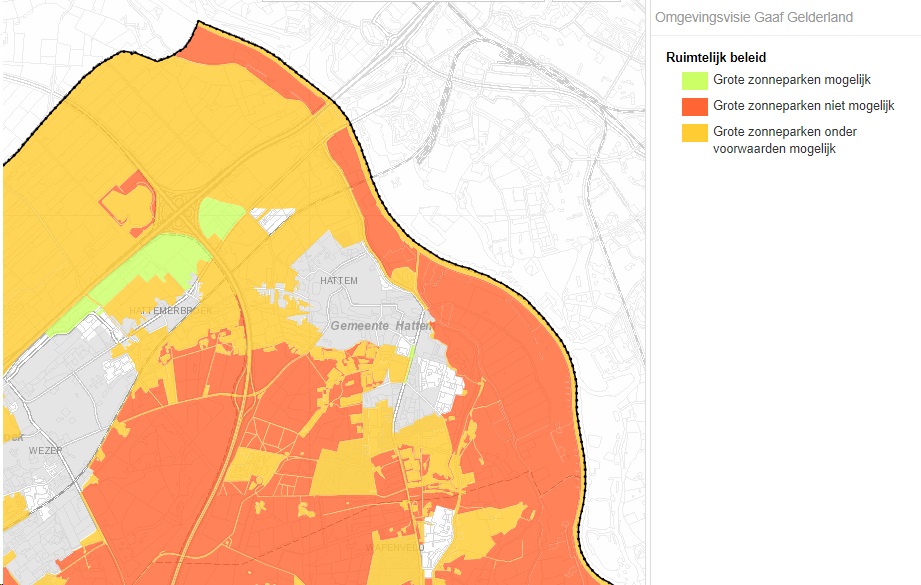Select the red-outlined yellow parcel west of interchange
This screenshot has height=585, width=921.
pos(127,205)
